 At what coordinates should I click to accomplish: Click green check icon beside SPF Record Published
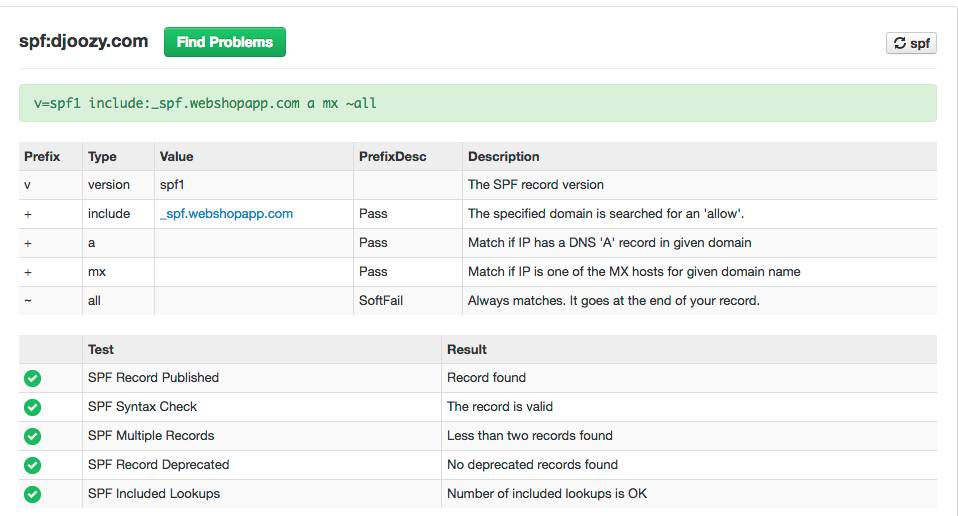[x=32, y=378]
